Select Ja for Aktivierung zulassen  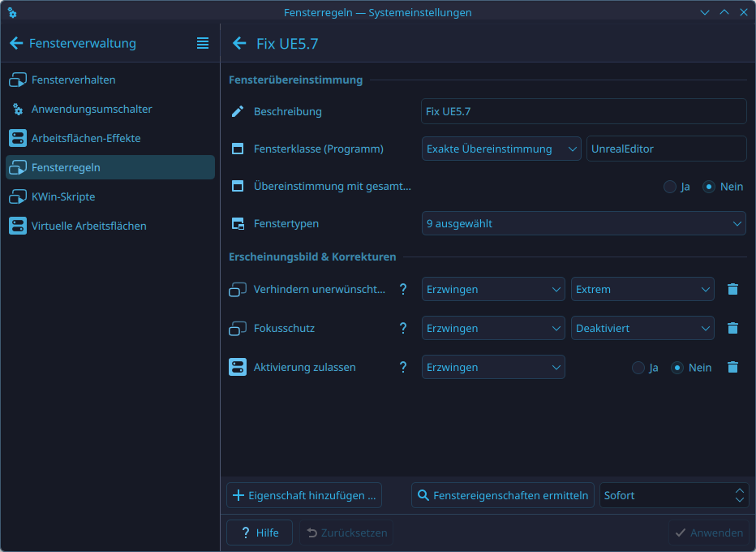pos(638,367)
